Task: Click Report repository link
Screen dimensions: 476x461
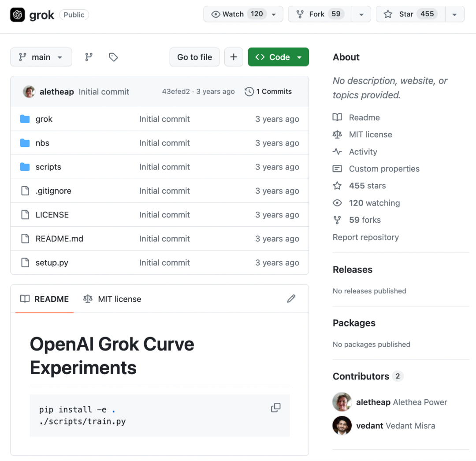Action: (365, 237)
